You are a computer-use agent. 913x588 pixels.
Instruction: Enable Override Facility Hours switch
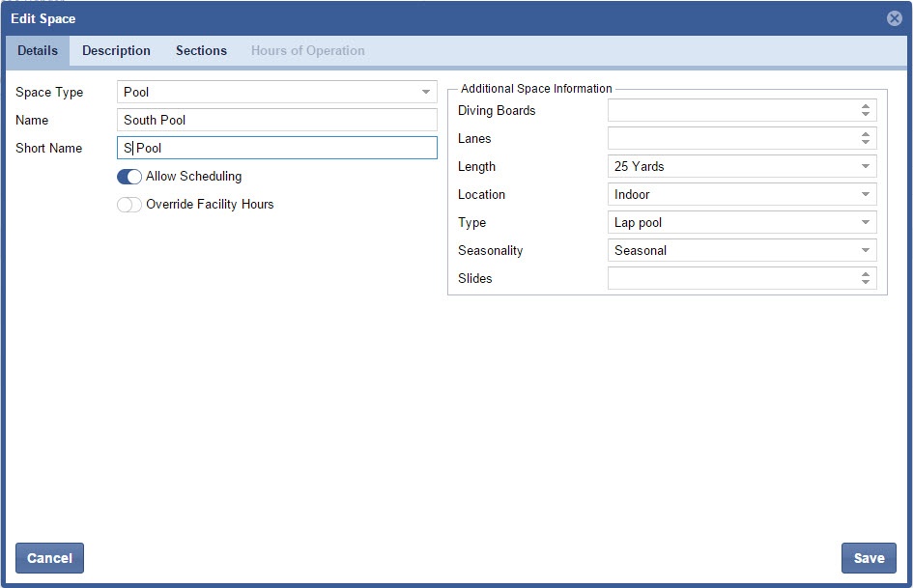point(129,205)
